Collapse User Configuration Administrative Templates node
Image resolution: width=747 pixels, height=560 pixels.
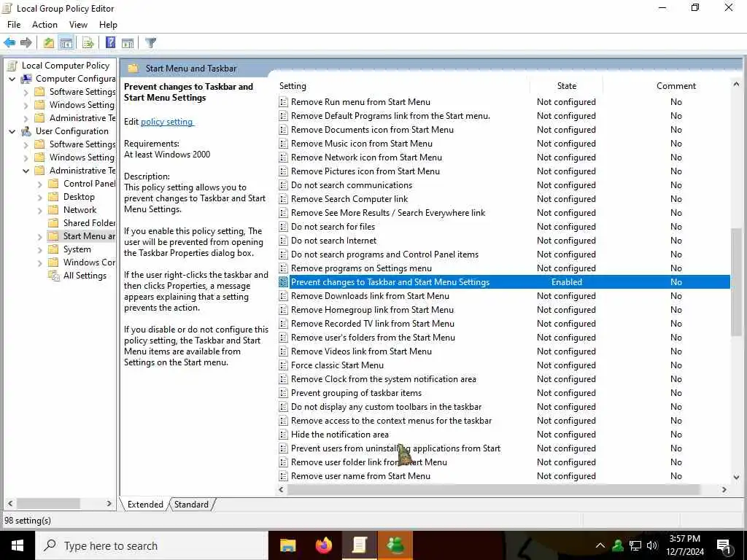[26, 171]
